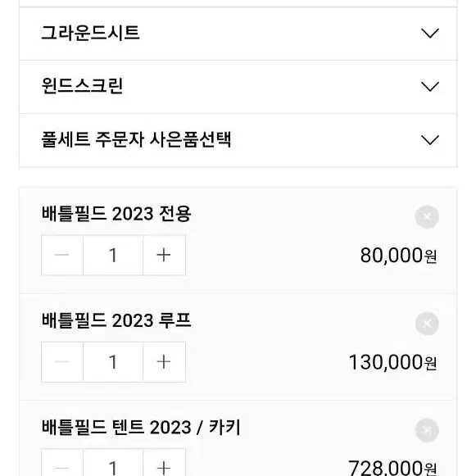The image size is (476, 476).
Task: Select the quantity field for 배틀필드 2023 전용
Action: (x=113, y=255)
